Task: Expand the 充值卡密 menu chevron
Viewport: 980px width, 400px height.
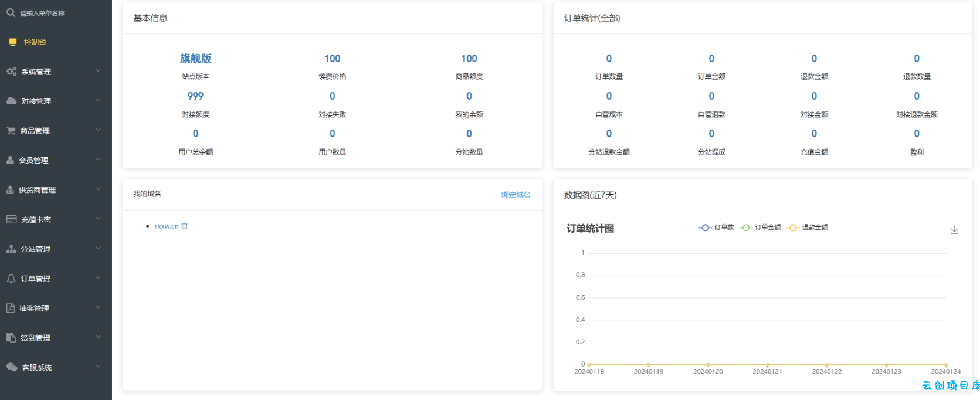Action: (99, 219)
